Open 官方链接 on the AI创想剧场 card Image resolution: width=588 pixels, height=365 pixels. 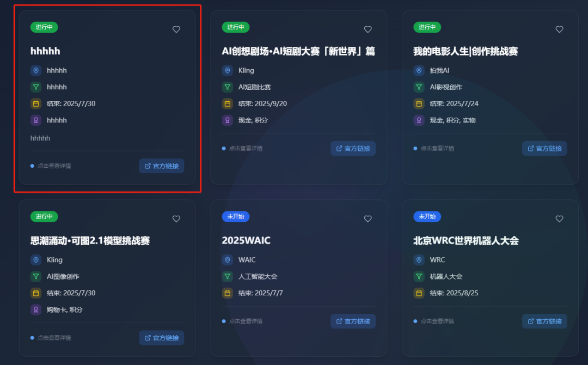pyautogui.click(x=353, y=148)
